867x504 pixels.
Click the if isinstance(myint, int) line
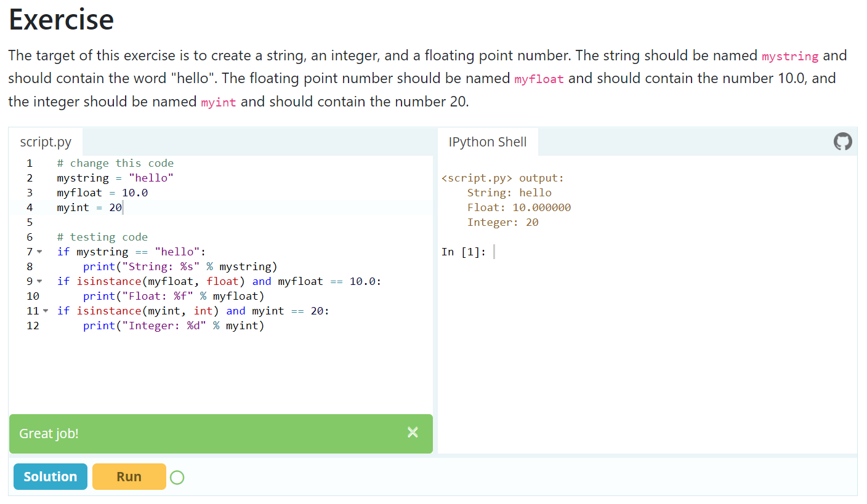tap(193, 311)
